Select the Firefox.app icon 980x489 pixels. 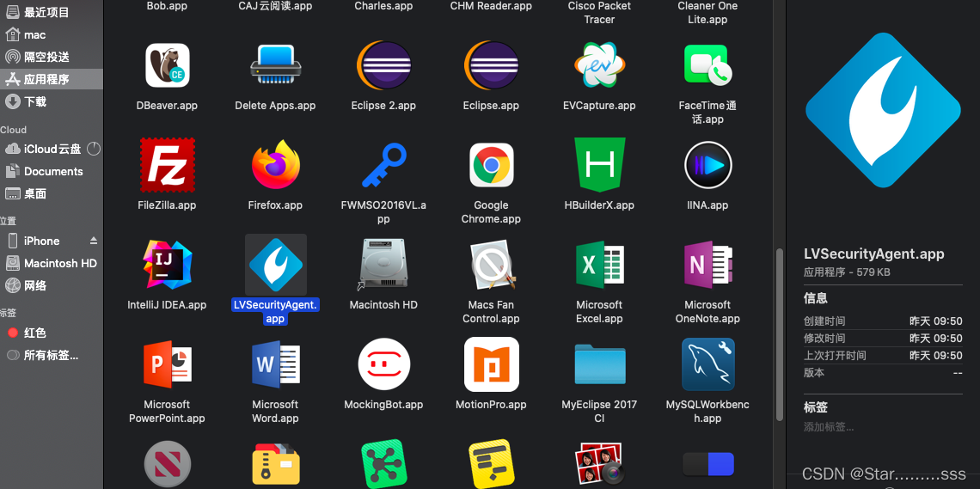point(276,165)
